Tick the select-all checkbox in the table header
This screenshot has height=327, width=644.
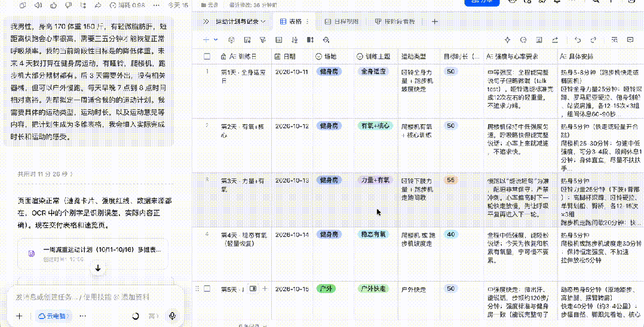(x=207, y=57)
